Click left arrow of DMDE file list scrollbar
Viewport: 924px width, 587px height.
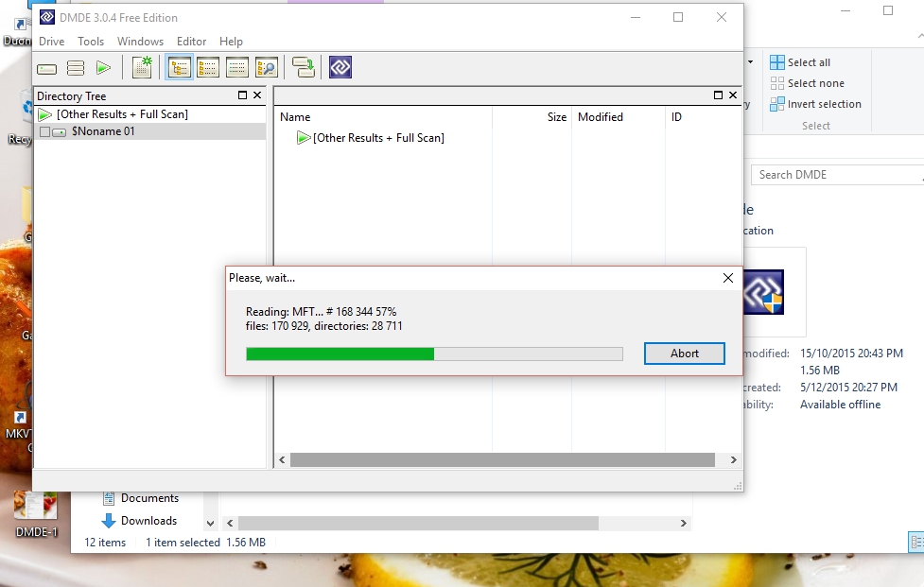coord(282,459)
